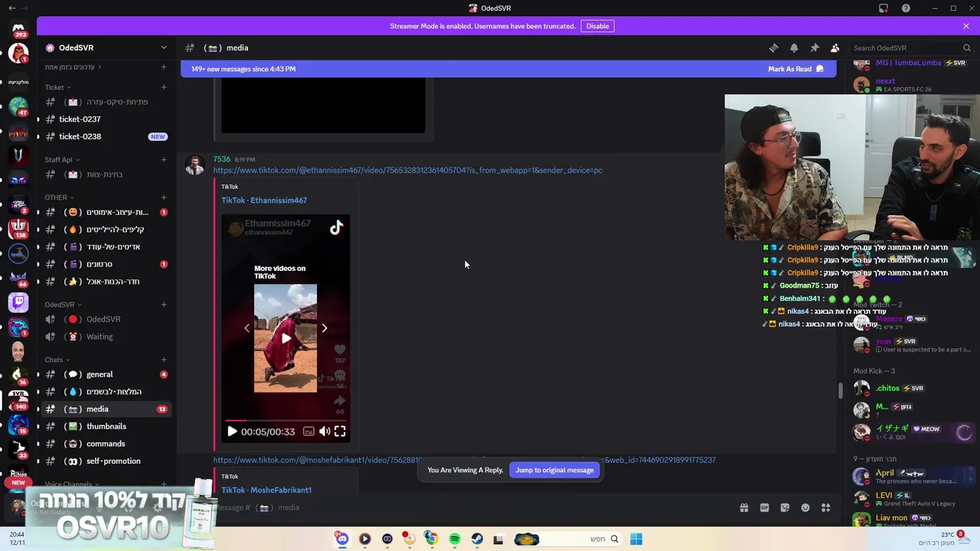Open the self-promotion channel
Image resolution: width=980 pixels, height=551 pixels.
click(106, 461)
